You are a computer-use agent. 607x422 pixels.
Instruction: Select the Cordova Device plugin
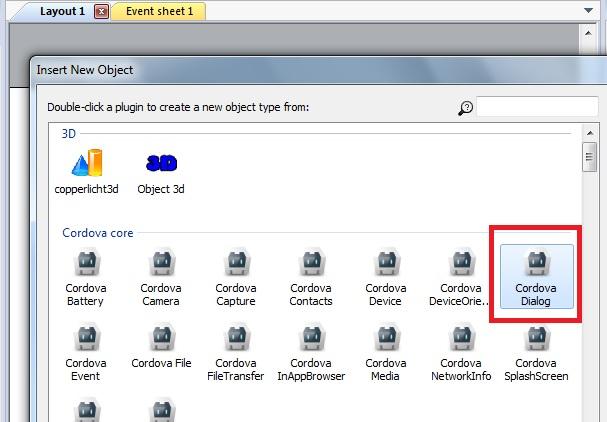[x=386, y=277]
